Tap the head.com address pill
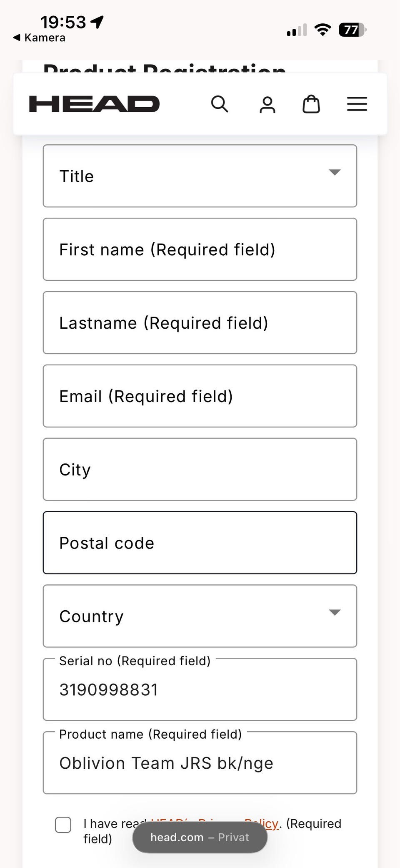The image size is (400, 868). pos(200,838)
